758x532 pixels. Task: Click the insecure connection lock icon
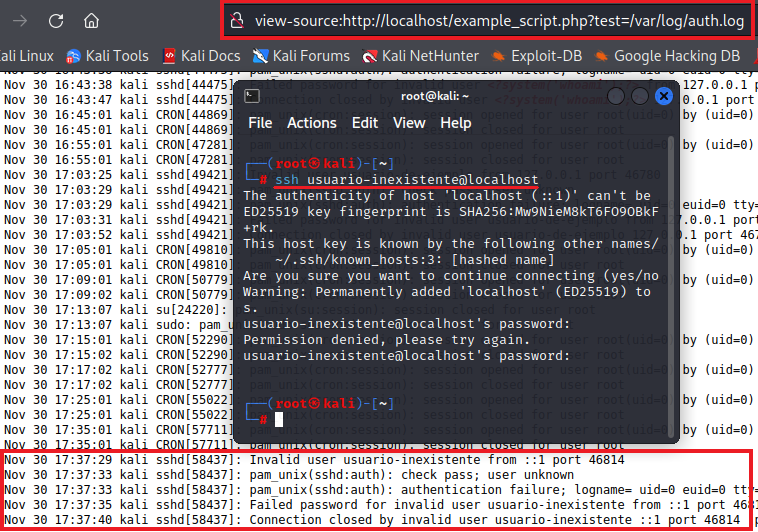tap(237, 21)
